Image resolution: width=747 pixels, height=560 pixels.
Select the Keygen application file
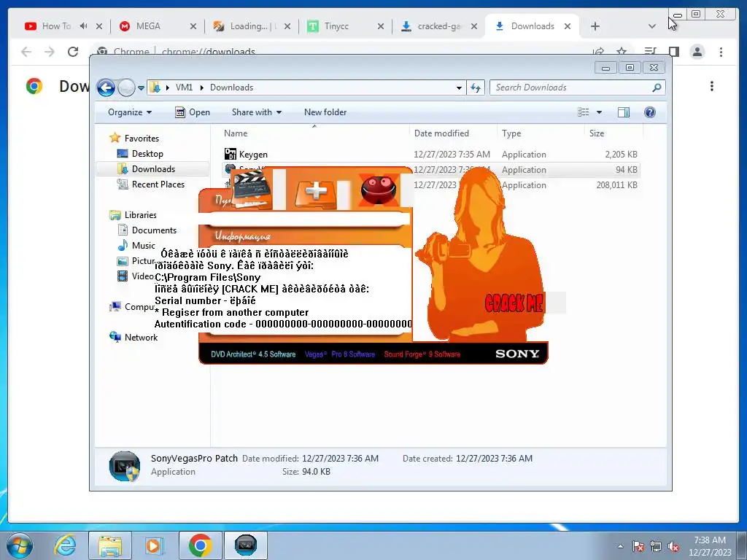tap(253, 155)
